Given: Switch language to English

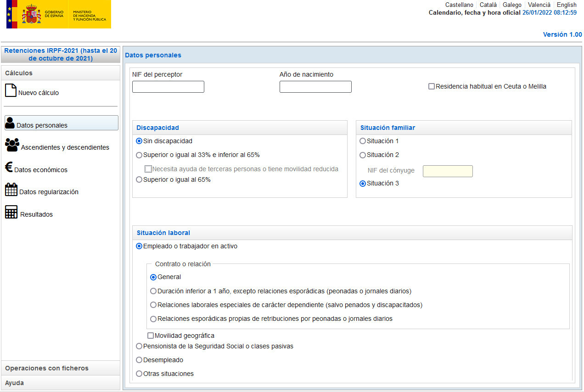Looking at the screenshot, I should click(x=567, y=5).
